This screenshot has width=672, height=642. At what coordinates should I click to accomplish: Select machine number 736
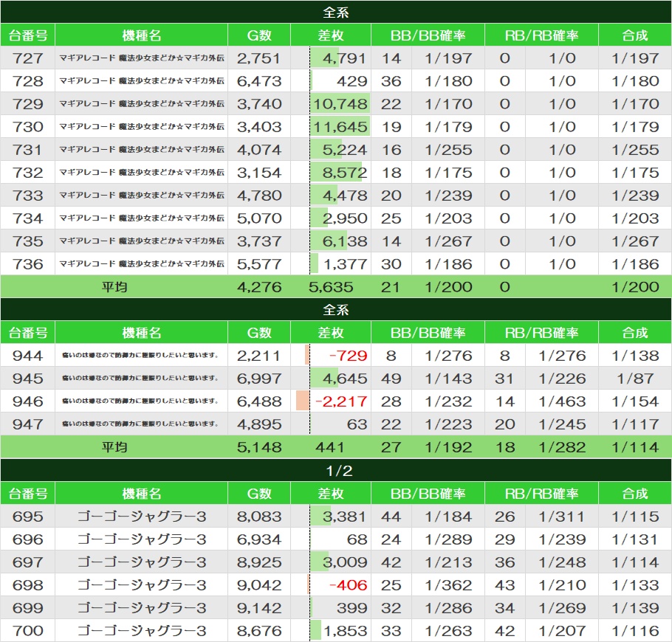pos(28,264)
